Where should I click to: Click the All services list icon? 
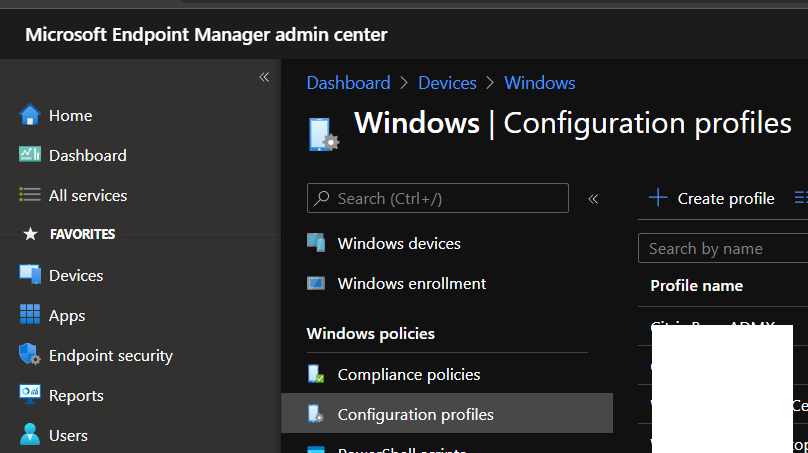coord(30,195)
